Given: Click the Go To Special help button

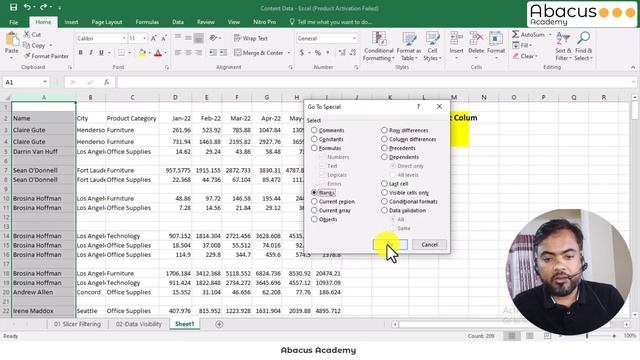Looking at the screenshot, I should pyautogui.click(x=418, y=107).
